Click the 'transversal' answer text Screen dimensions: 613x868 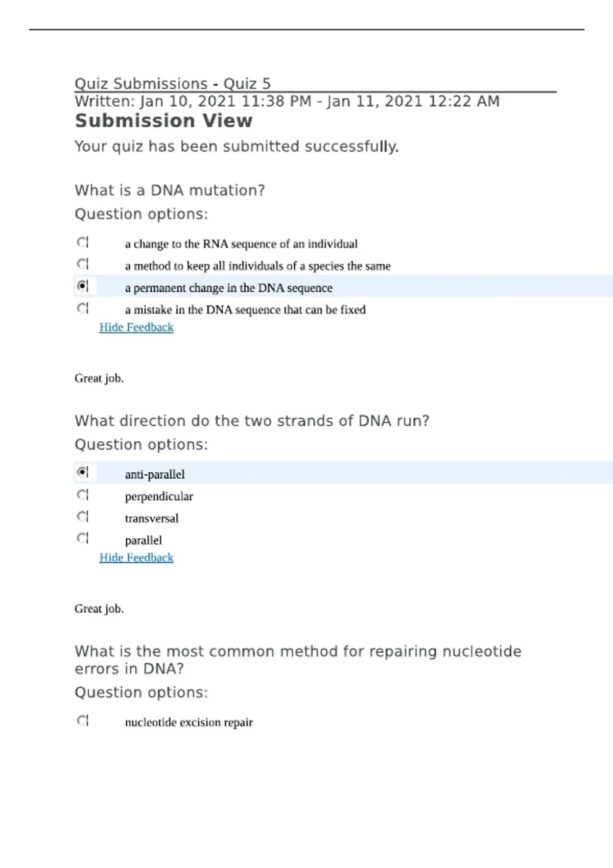coord(152,518)
